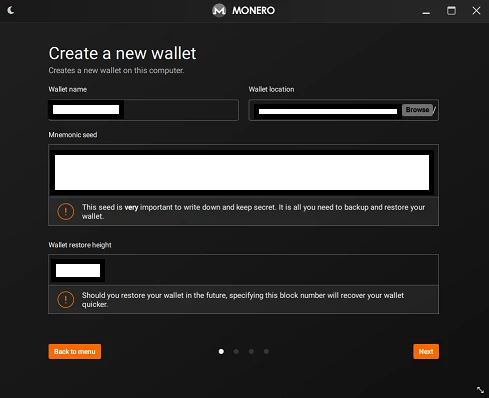The image size is (489, 398).
Task: Close the Monero wallet window
Action: pyautogui.click(x=476, y=11)
